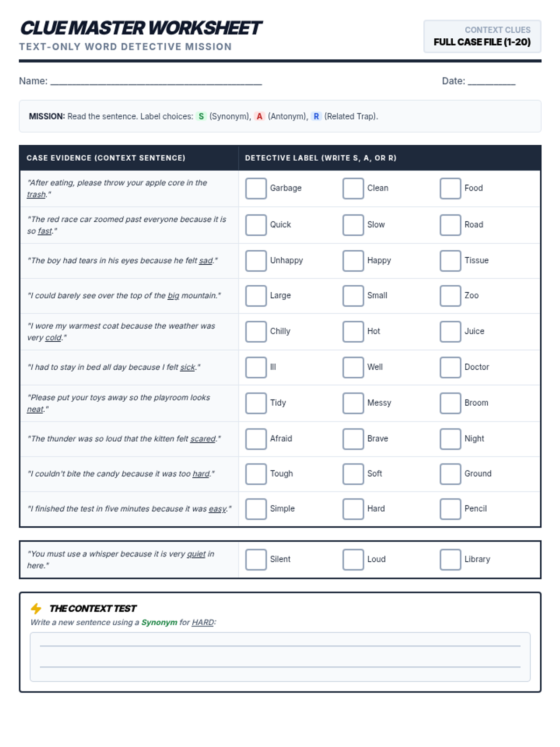The image size is (560, 747).
Task: Click the blue R related trap badge
Action: pyautogui.click(x=316, y=116)
